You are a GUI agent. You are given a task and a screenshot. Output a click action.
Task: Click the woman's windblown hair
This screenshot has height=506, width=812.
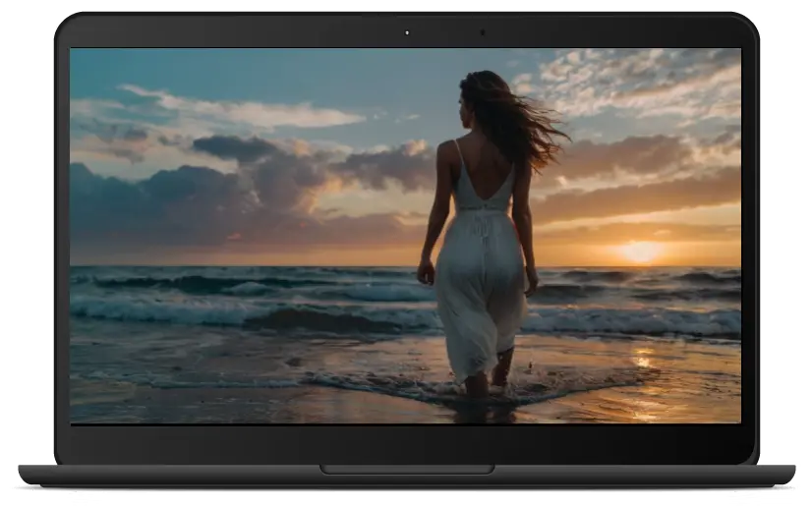[x=516, y=118]
